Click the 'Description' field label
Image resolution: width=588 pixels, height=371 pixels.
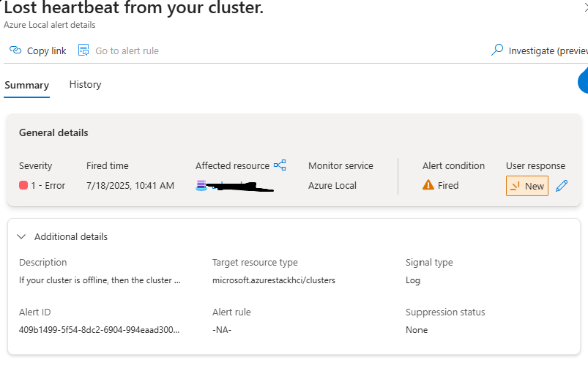(x=42, y=262)
